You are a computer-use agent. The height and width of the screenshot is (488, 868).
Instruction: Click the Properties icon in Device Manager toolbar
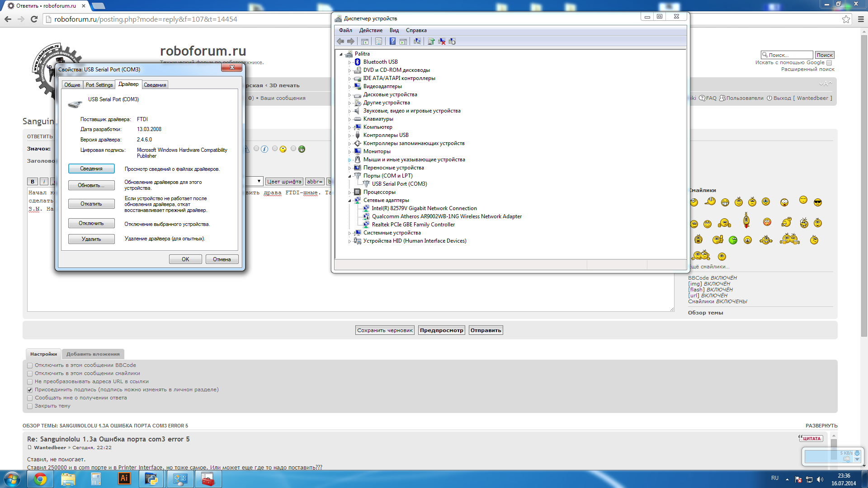coord(379,42)
